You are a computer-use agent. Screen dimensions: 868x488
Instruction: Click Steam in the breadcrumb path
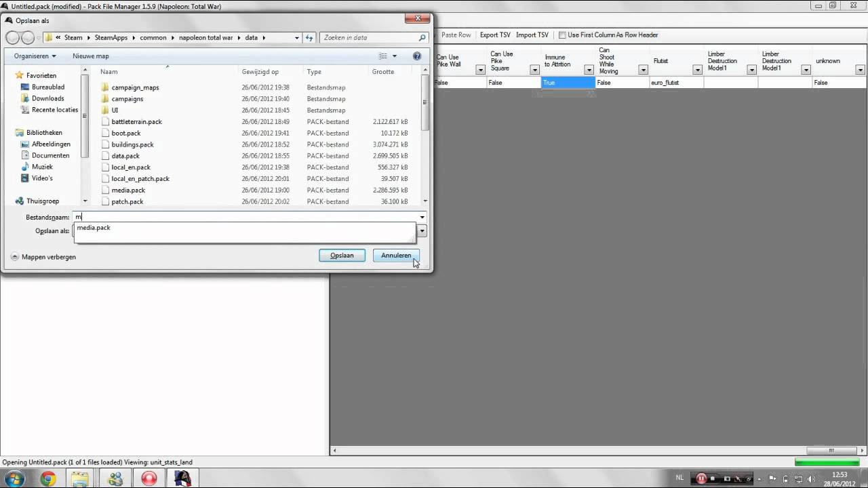(x=73, y=38)
